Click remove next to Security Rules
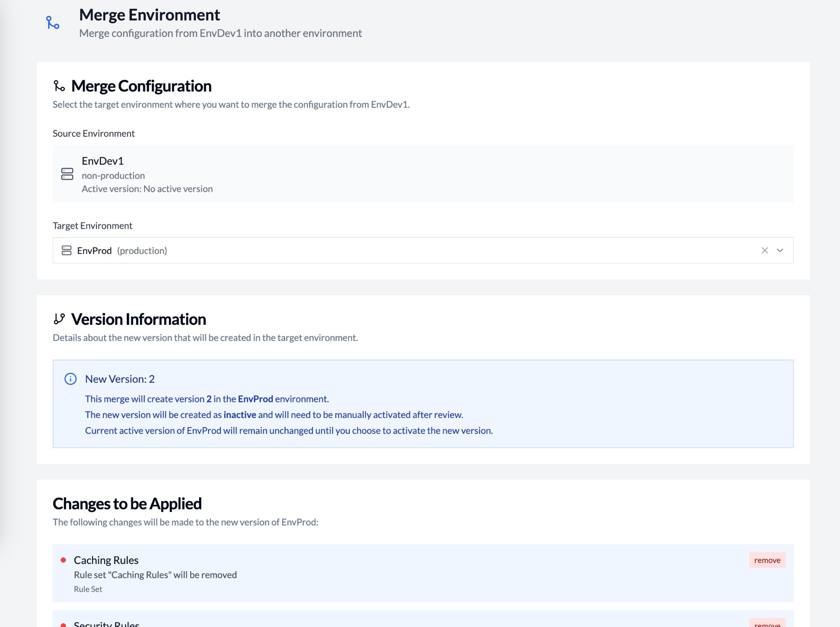Viewport: 840px width, 627px height. [767, 624]
